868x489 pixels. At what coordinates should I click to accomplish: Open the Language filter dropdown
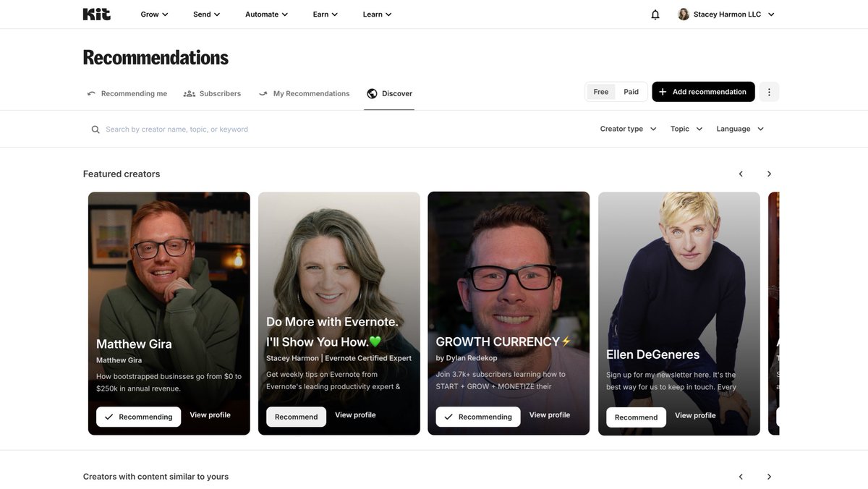tap(740, 129)
